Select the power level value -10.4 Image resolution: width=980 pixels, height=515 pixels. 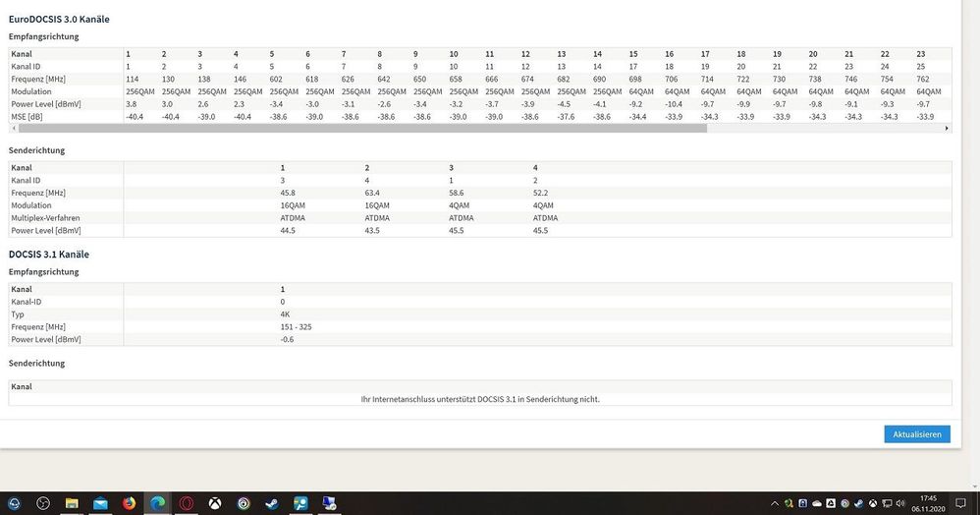(x=674, y=104)
